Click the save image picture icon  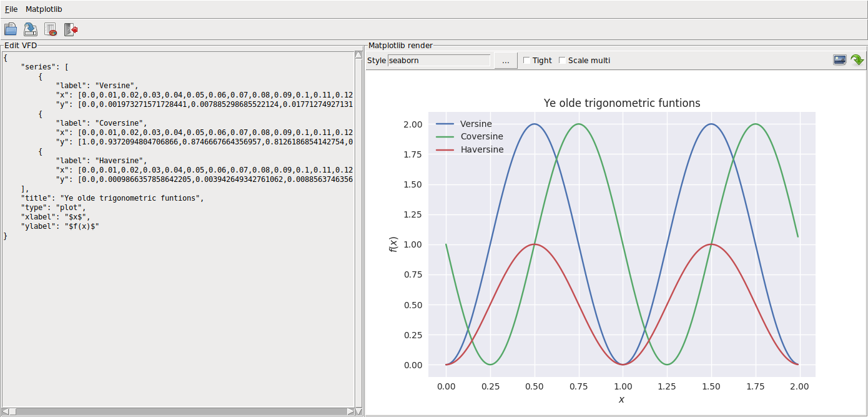tap(840, 60)
